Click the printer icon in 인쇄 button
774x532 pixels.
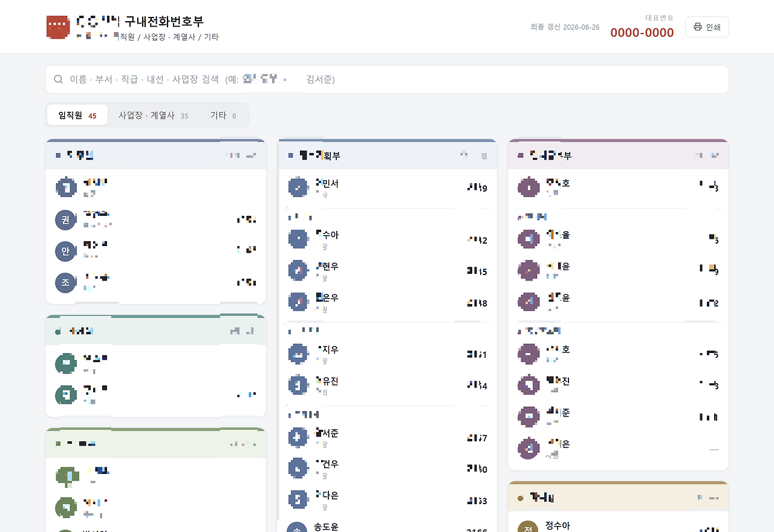point(697,27)
